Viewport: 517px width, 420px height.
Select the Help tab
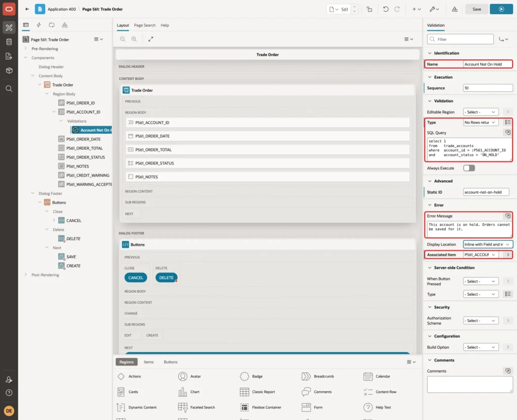(165, 25)
